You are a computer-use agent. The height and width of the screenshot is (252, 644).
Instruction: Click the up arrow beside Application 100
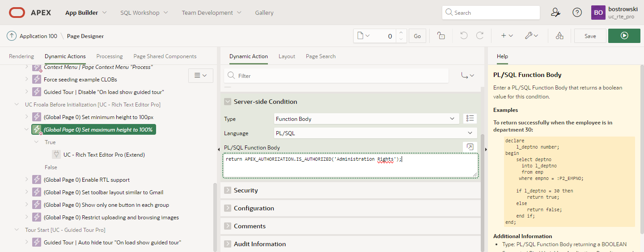point(12,36)
